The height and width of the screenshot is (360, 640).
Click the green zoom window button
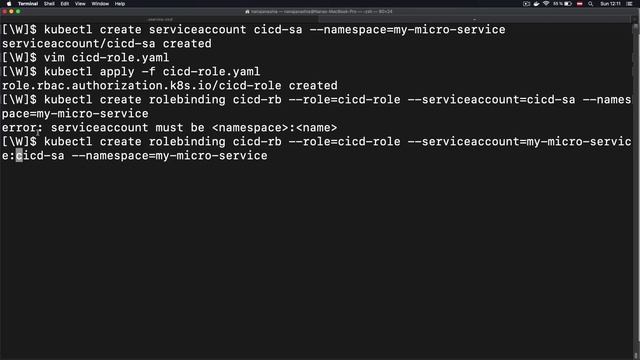pyautogui.click(x=18, y=11)
